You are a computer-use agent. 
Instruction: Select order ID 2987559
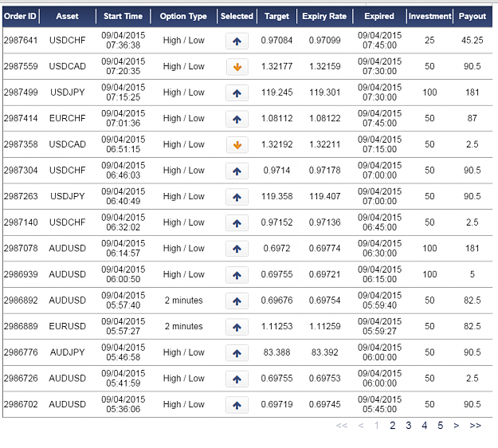point(21,66)
